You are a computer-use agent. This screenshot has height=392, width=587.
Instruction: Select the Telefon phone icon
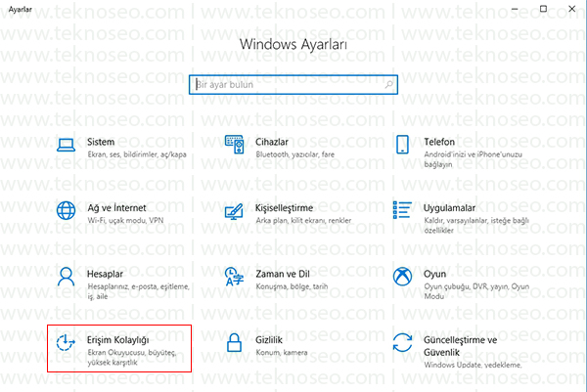[402, 145]
